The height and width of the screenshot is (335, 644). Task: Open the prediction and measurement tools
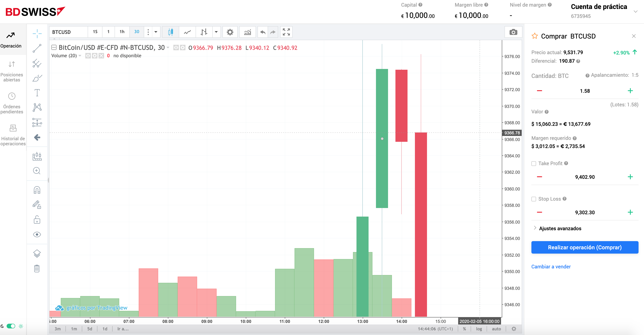[37, 123]
